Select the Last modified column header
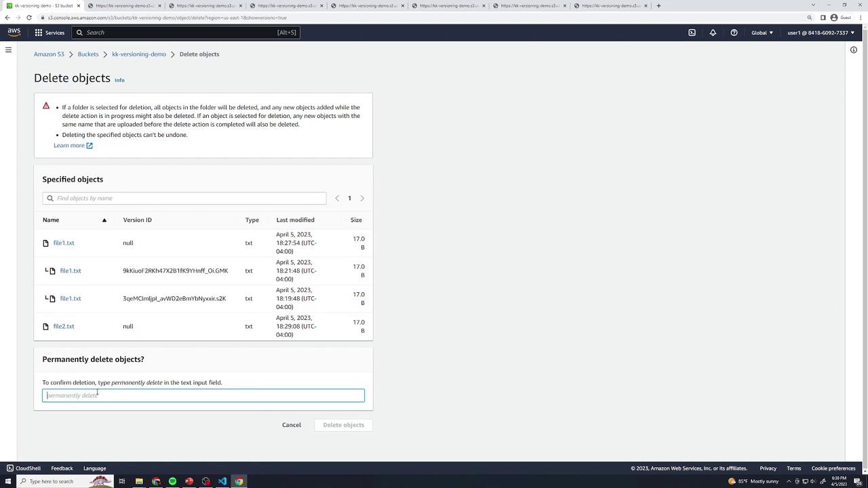Viewport: 868px width, 488px height. click(295, 220)
